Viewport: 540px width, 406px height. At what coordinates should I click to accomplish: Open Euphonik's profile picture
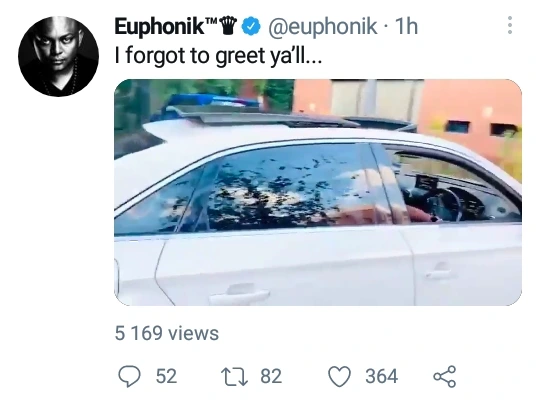[59, 56]
